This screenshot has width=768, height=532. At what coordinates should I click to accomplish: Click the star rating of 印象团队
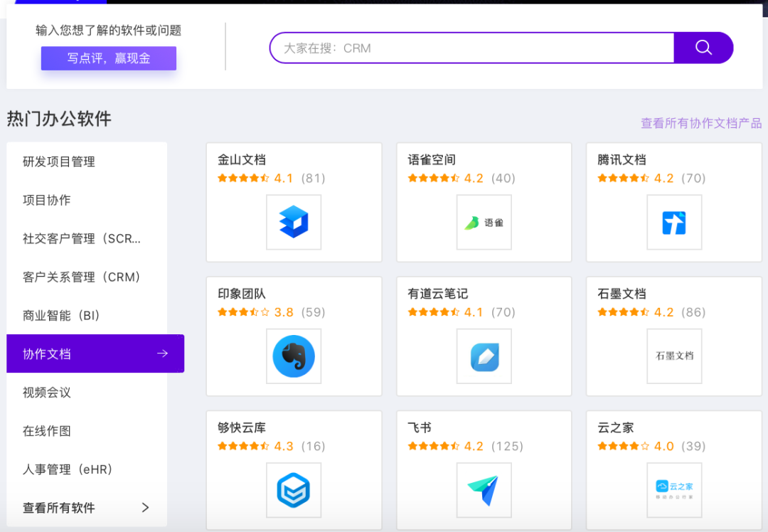click(255, 312)
